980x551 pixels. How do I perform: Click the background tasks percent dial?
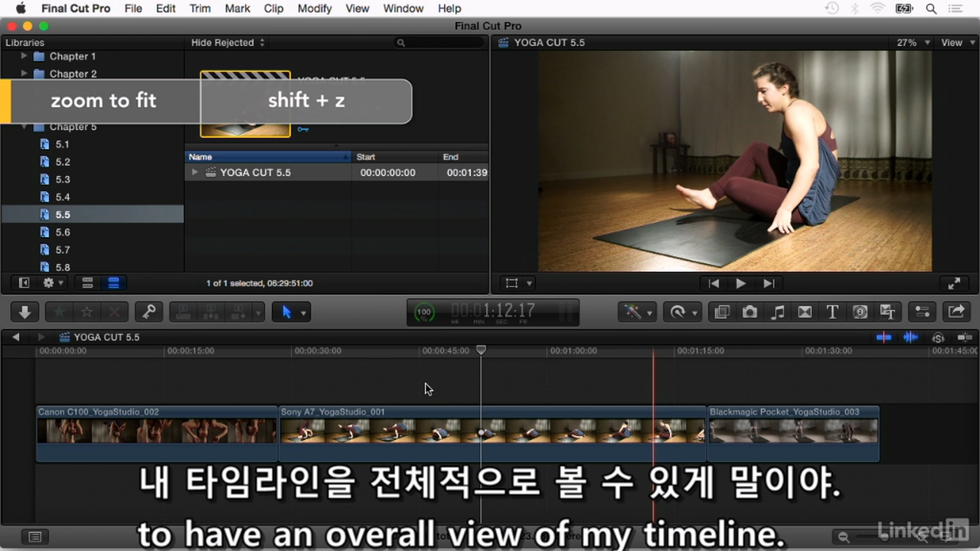423,312
